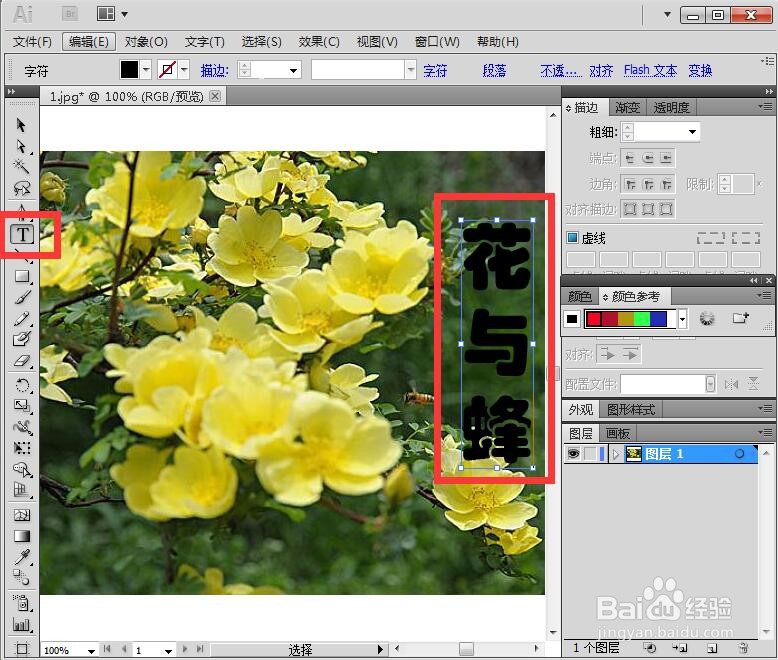Set butt cap in 端点 options
This screenshot has height=660, width=778.
tap(629, 158)
